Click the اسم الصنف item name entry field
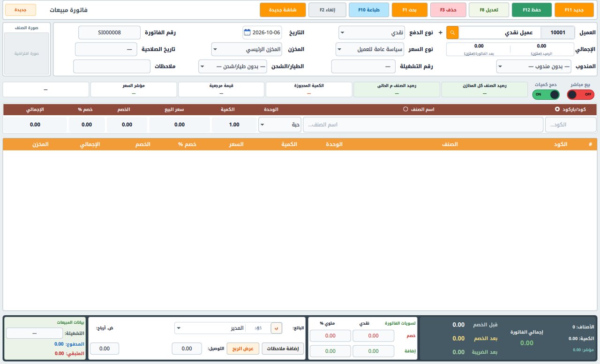Image resolution: width=600 pixels, height=364 pixels. click(423, 125)
